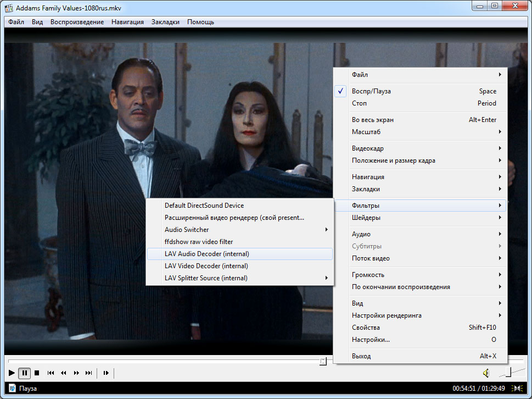The image size is (532, 399).
Task: Mute audio with the speaker icon
Action: tap(486, 373)
